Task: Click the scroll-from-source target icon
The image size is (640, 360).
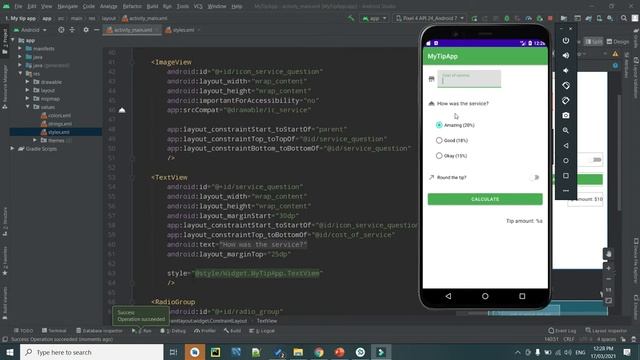Action: (x=61, y=30)
